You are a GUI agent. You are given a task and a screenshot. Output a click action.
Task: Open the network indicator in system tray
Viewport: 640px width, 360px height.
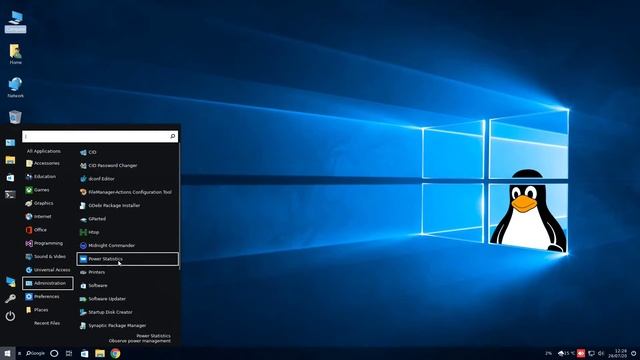(x=591, y=353)
